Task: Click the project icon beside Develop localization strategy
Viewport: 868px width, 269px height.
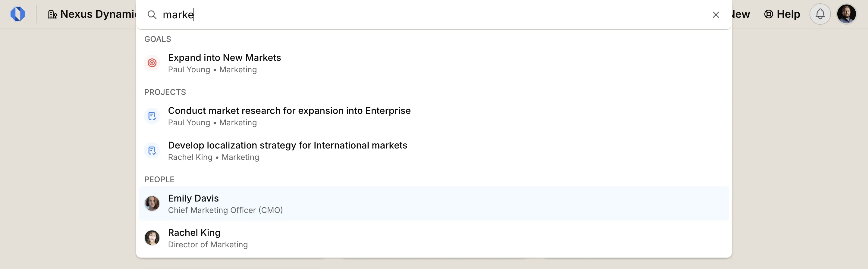Action: tap(152, 151)
